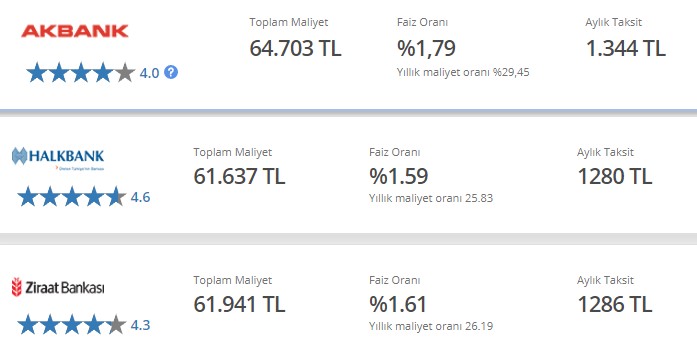This screenshot has width=697, height=361.
Task: Click the Ziraat Bankası logo
Action: point(58,287)
